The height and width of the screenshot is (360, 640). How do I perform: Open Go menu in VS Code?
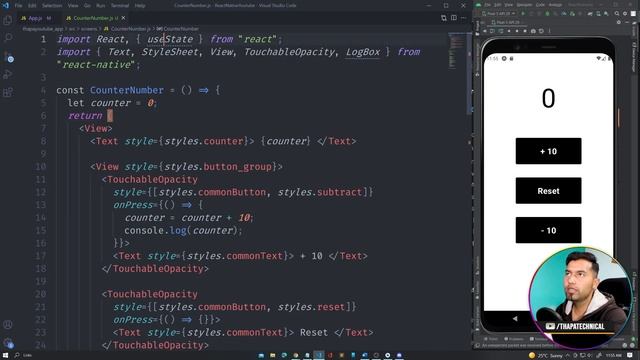click(x=87, y=6)
